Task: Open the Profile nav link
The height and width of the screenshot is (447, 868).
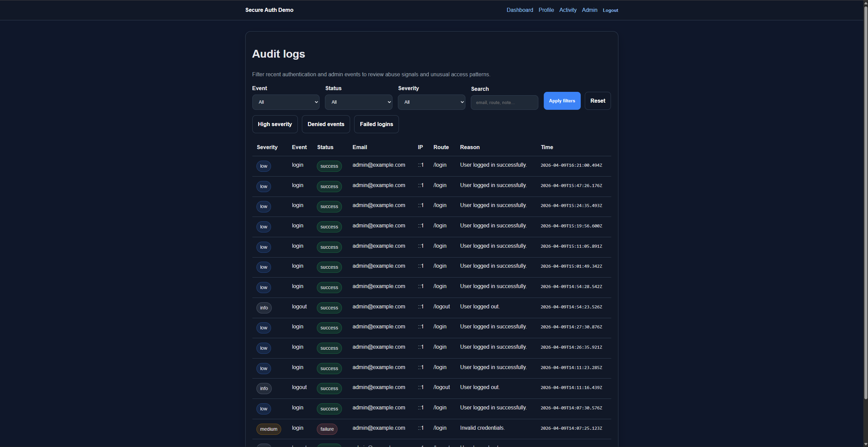Action: point(546,10)
